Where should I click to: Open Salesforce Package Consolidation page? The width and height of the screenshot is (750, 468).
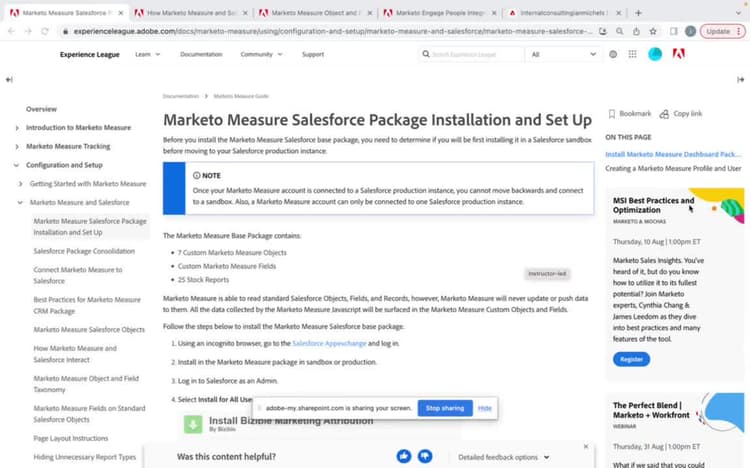tap(84, 251)
